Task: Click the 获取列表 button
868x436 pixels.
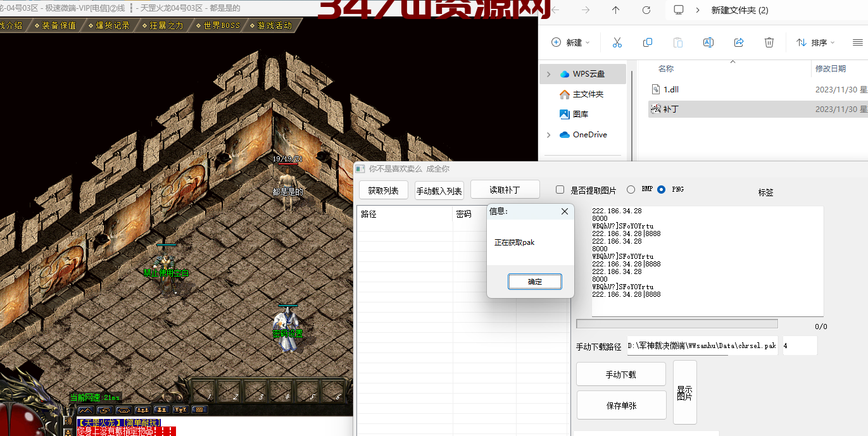Action: tap(384, 190)
